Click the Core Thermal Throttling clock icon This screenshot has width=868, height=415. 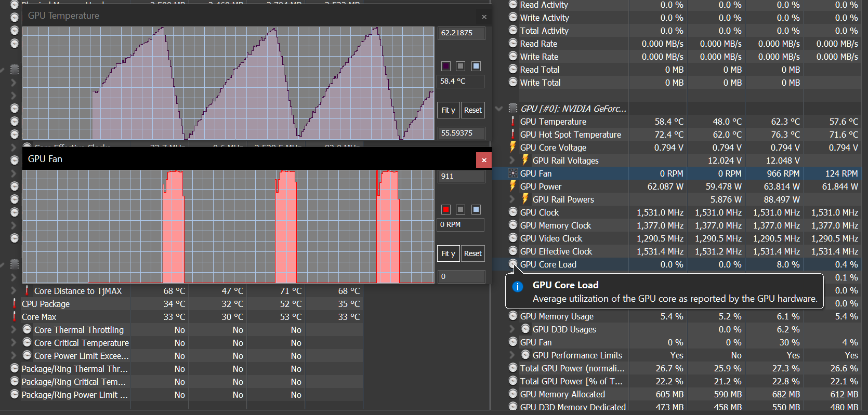pos(27,329)
